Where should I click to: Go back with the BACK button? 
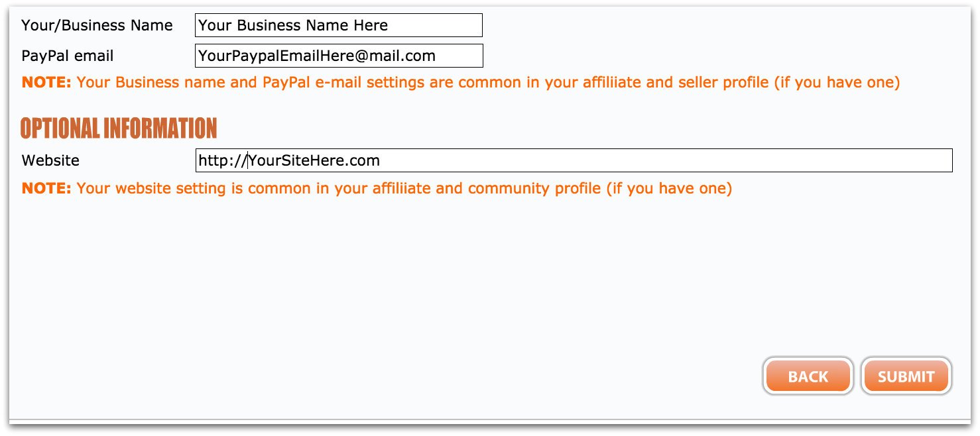click(808, 376)
